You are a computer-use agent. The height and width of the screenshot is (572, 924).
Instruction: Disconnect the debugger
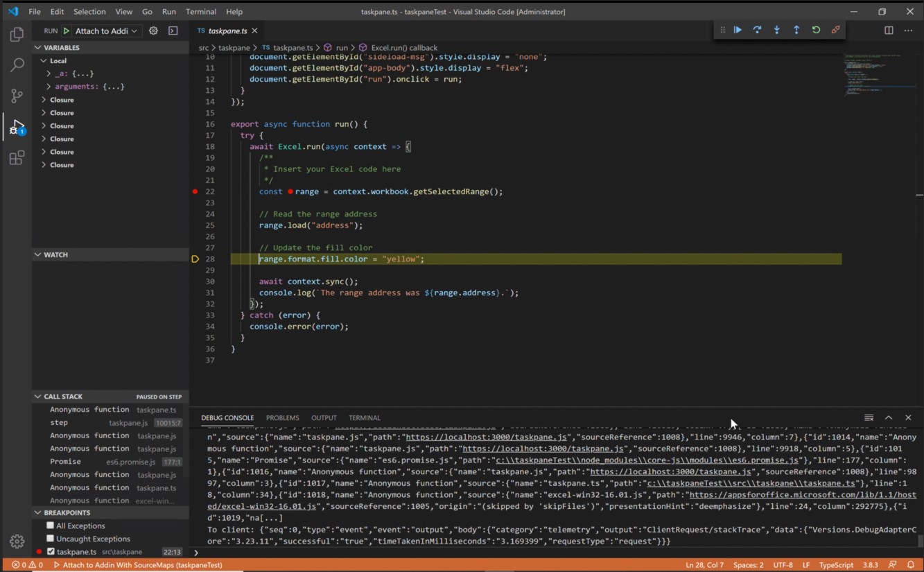(x=835, y=30)
